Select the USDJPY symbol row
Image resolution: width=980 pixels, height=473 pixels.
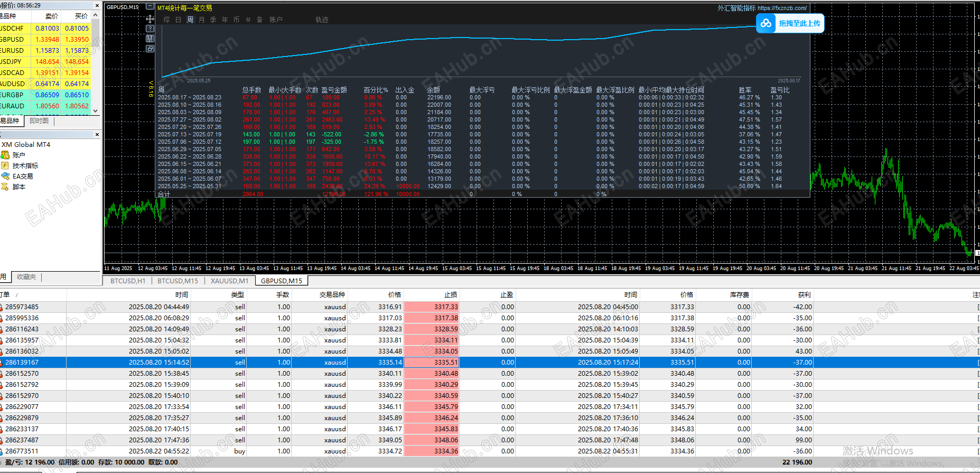pyautogui.click(x=45, y=62)
